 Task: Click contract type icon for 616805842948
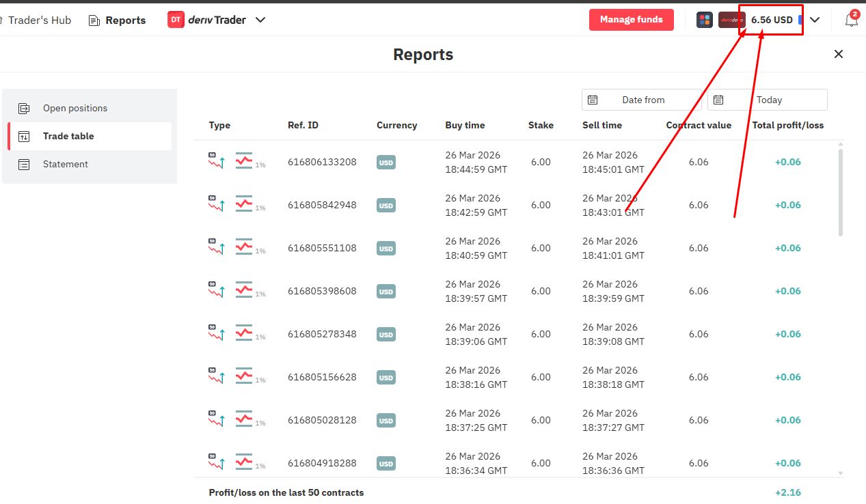pos(217,204)
